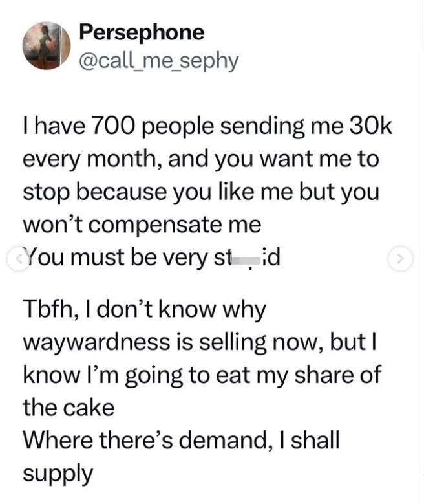Click the line starting "stop because you like"

coord(200,192)
